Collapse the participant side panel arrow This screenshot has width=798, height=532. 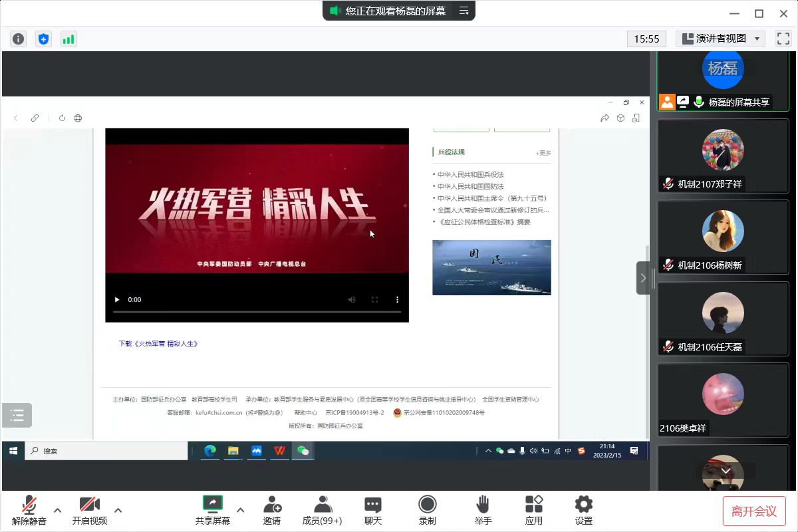pyautogui.click(x=643, y=278)
